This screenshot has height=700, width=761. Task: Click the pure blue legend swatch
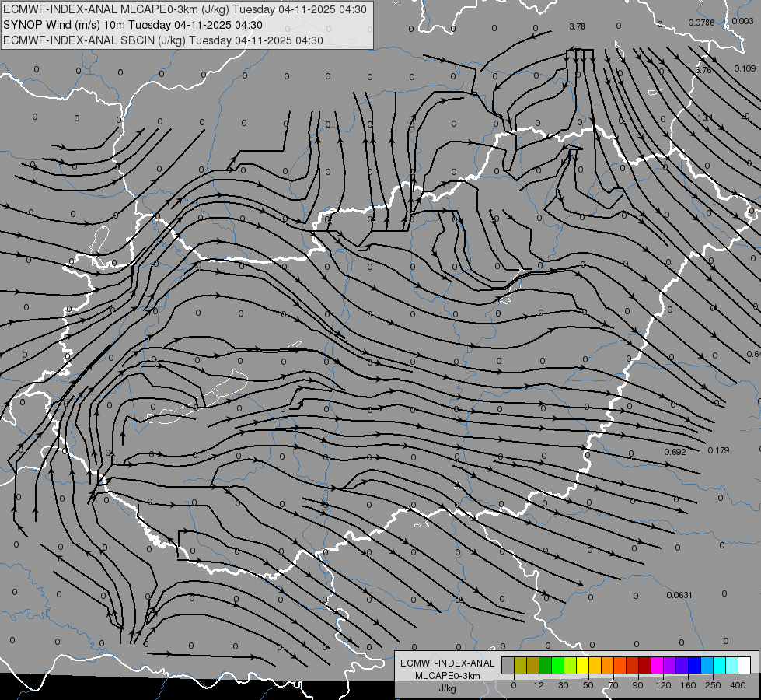click(695, 665)
